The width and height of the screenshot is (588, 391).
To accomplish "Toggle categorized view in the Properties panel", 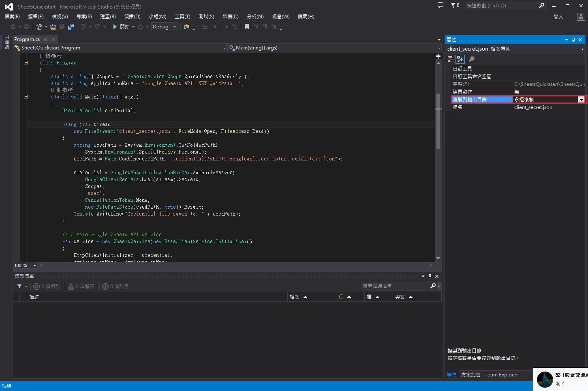I will (450, 59).
